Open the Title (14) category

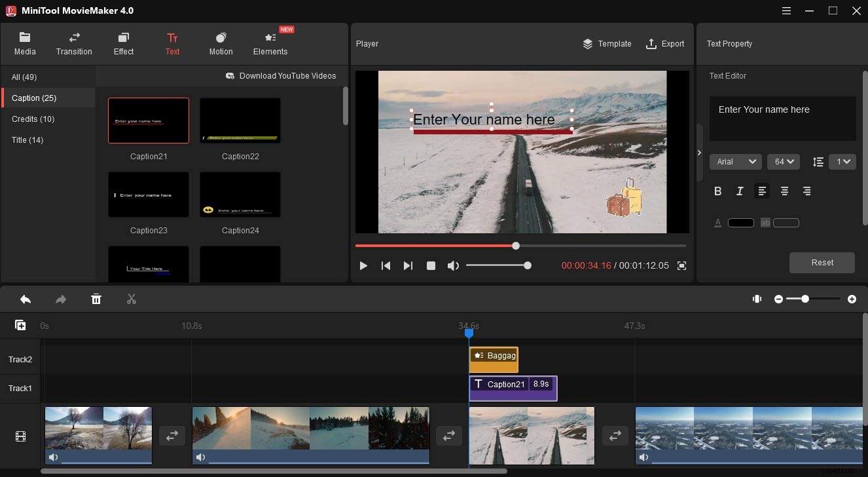(x=27, y=140)
